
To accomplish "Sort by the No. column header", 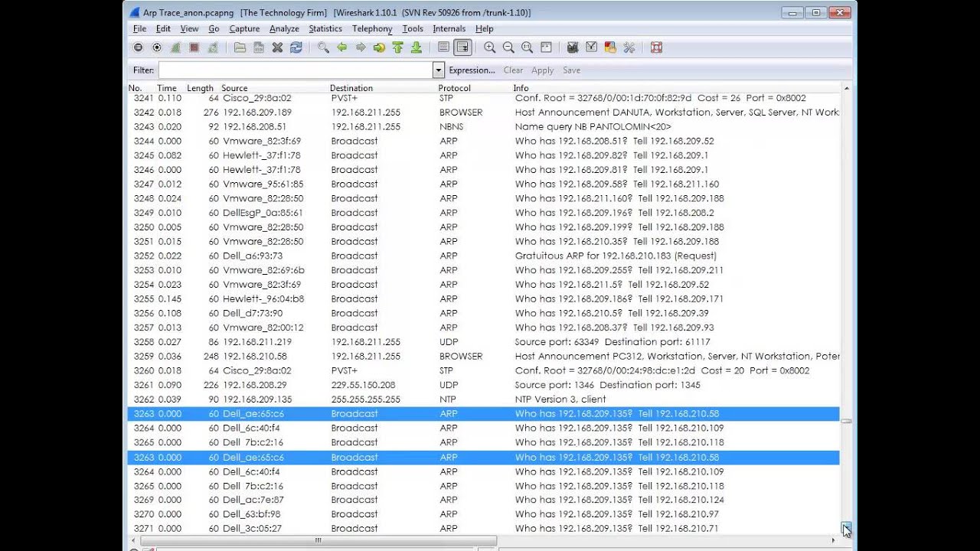I will [x=136, y=88].
